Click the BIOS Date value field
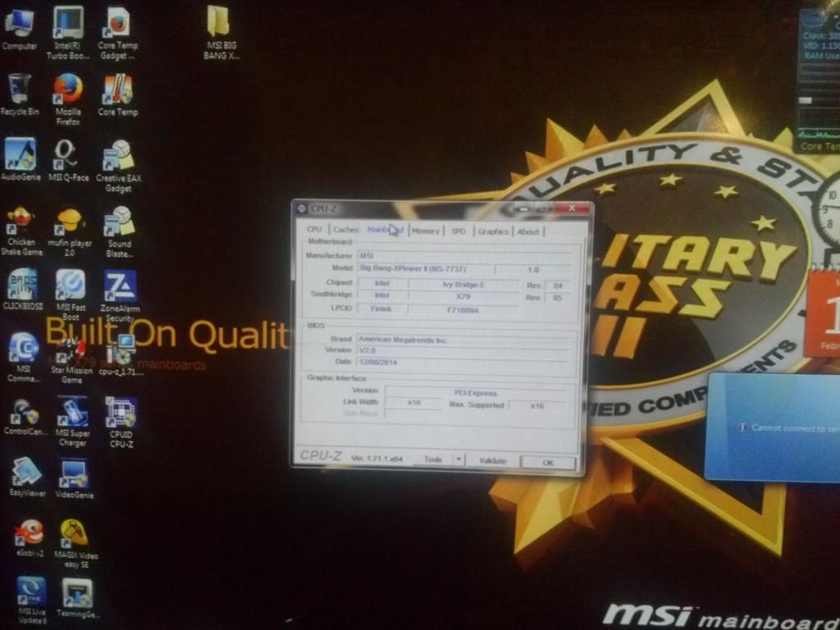This screenshot has height=630, width=840. [463, 362]
